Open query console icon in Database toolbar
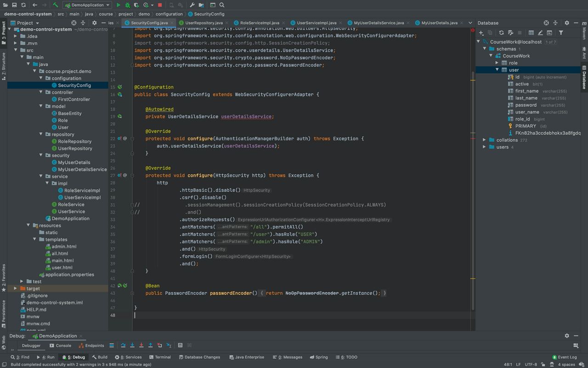 coord(549,33)
